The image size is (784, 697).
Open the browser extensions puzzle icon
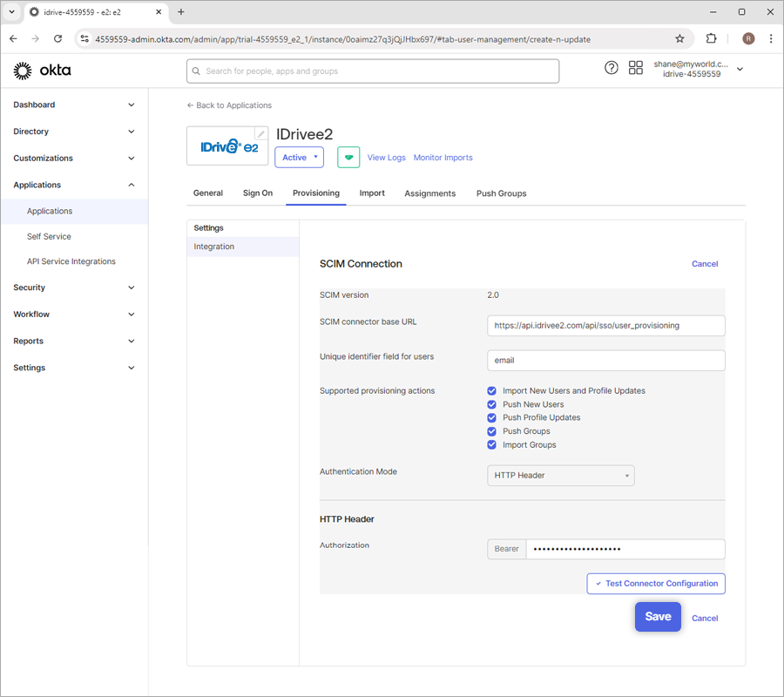[711, 38]
